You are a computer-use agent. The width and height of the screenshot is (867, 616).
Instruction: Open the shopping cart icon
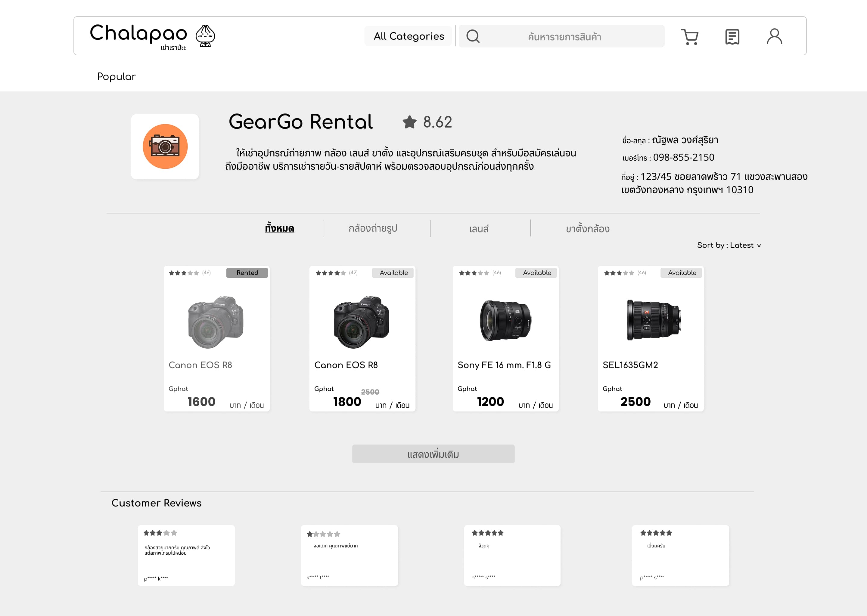[x=689, y=37]
